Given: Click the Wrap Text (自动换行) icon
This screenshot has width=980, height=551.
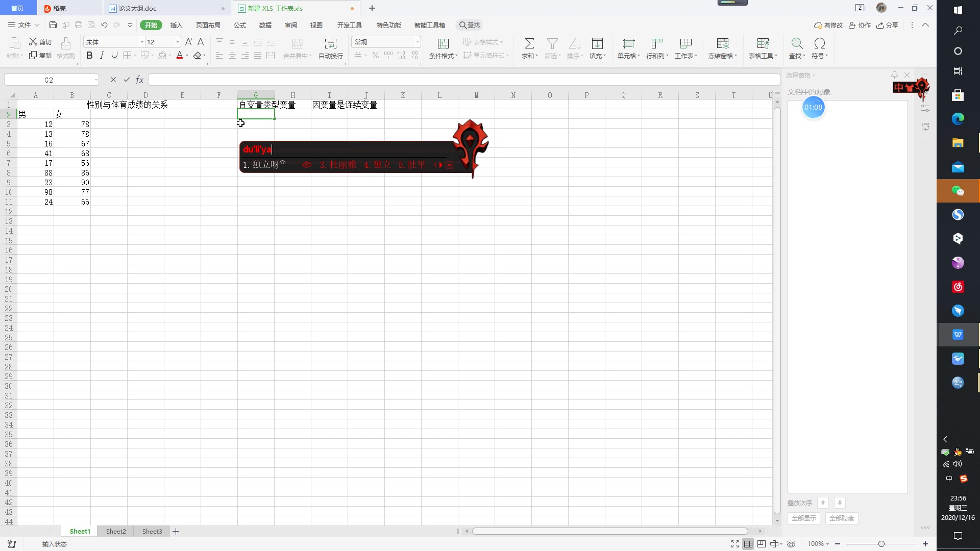Looking at the screenshot, I should click(330, 44).
